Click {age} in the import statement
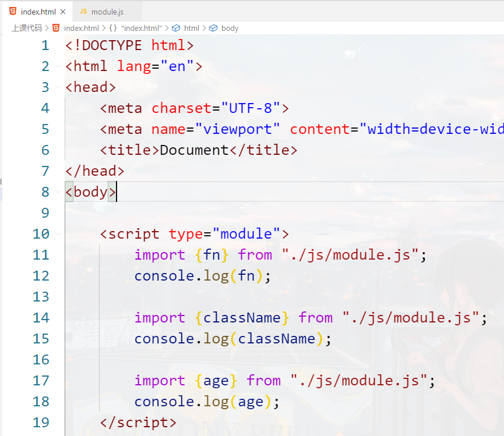This screenshot has width=504, height=436. click(216, 381)
